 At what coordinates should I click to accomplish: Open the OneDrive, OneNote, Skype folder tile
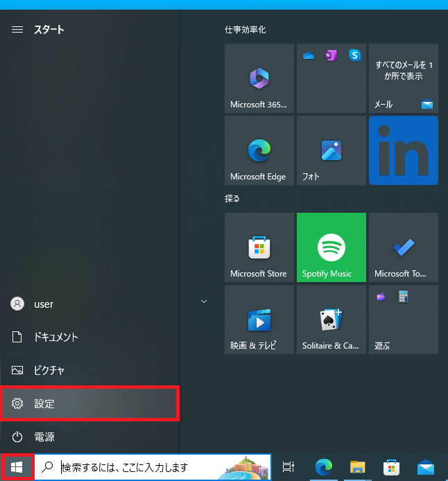[331, 78]
